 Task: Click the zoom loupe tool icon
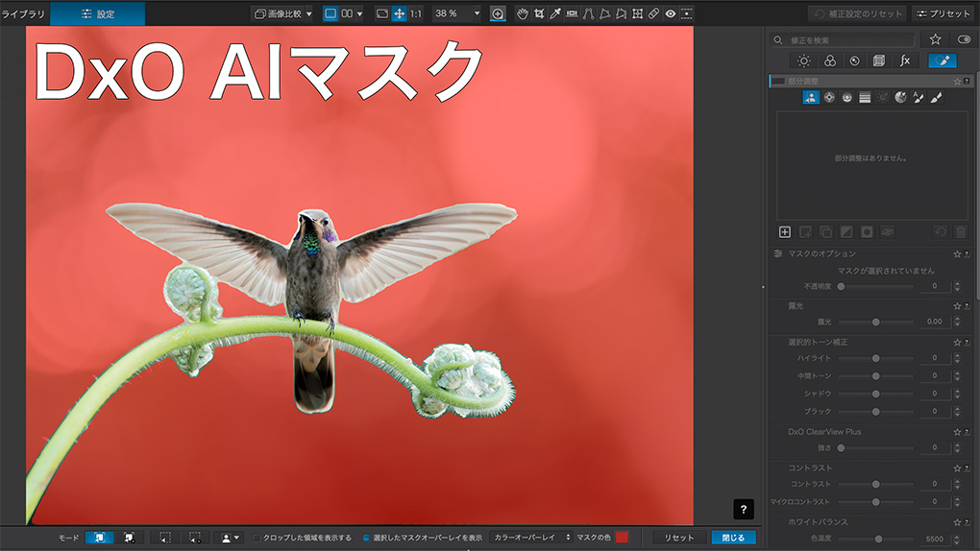pos(498,13)
